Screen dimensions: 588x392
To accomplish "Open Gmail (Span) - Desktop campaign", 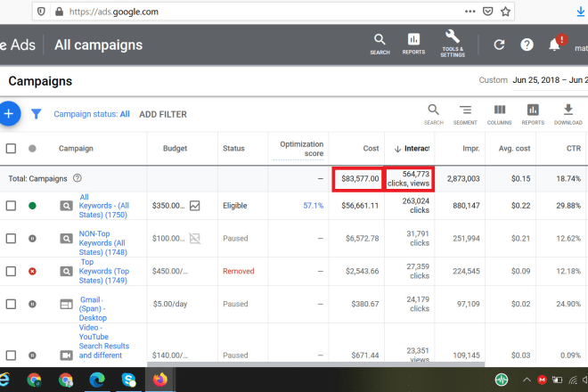I will pos(93,308).
